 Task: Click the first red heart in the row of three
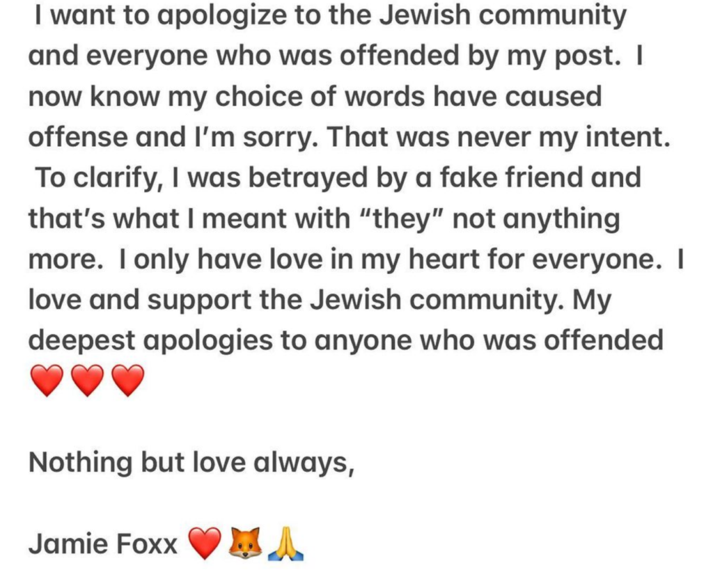(47, 381)
